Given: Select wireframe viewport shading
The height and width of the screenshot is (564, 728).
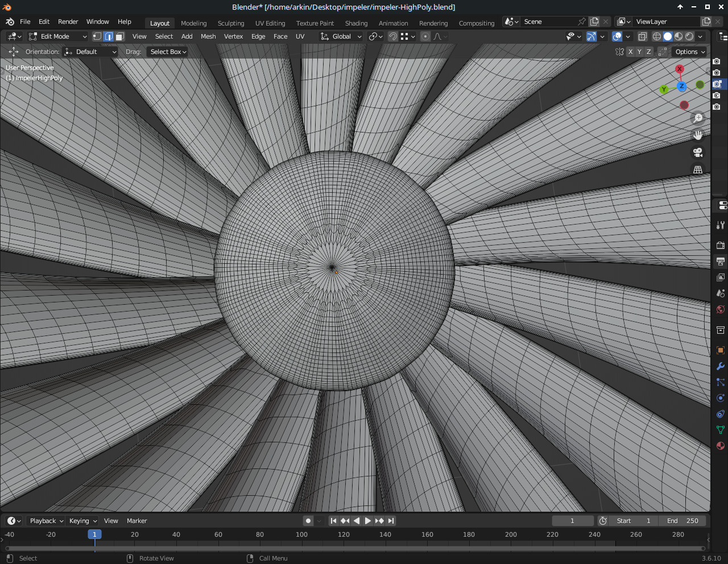Looking at the screenshot, I should (x=657, y=36).
